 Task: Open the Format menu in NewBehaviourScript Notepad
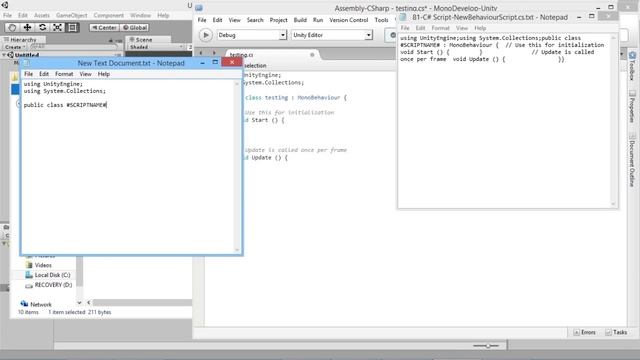pos(440,28)
